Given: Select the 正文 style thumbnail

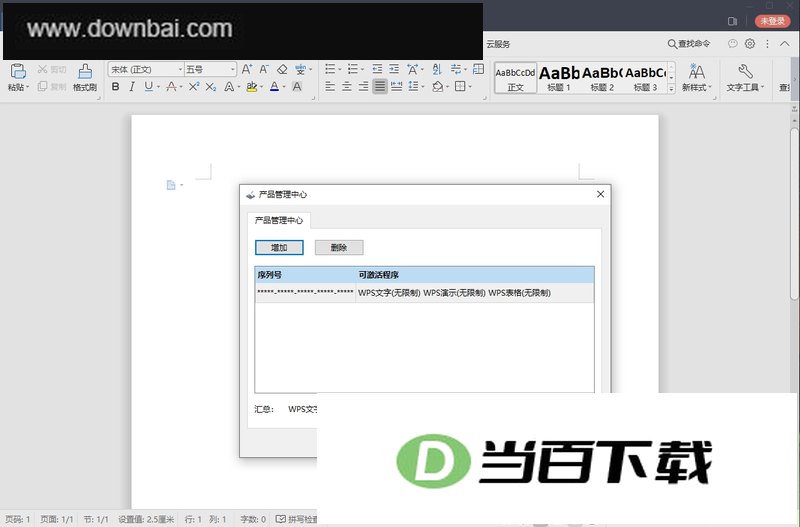Looking at the screenshot, I should pyautogui.click(x=515, y=78).
